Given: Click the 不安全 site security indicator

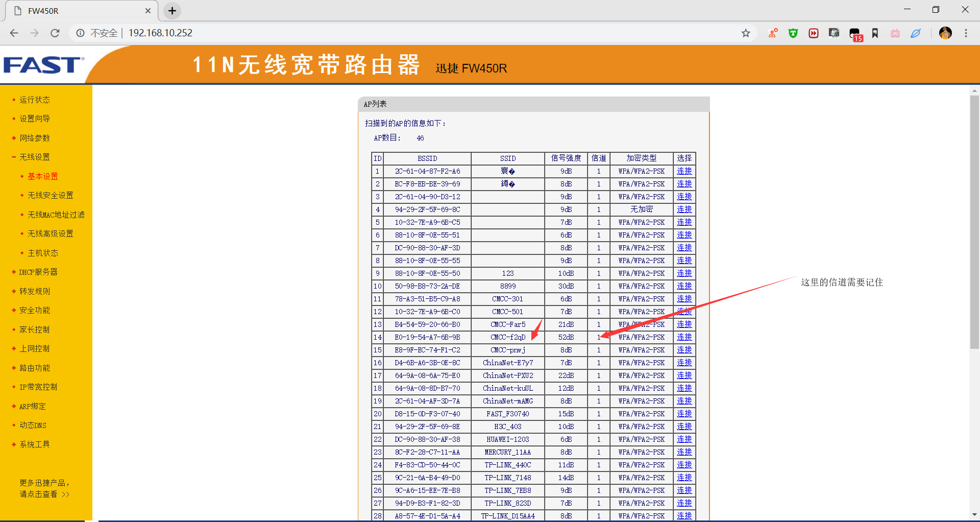Looking at the screenshot, I should coord(104,33).
